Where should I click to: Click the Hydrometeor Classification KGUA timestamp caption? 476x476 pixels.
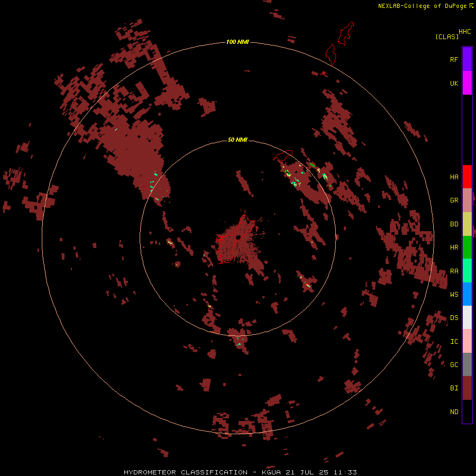[x=240, y=472]
